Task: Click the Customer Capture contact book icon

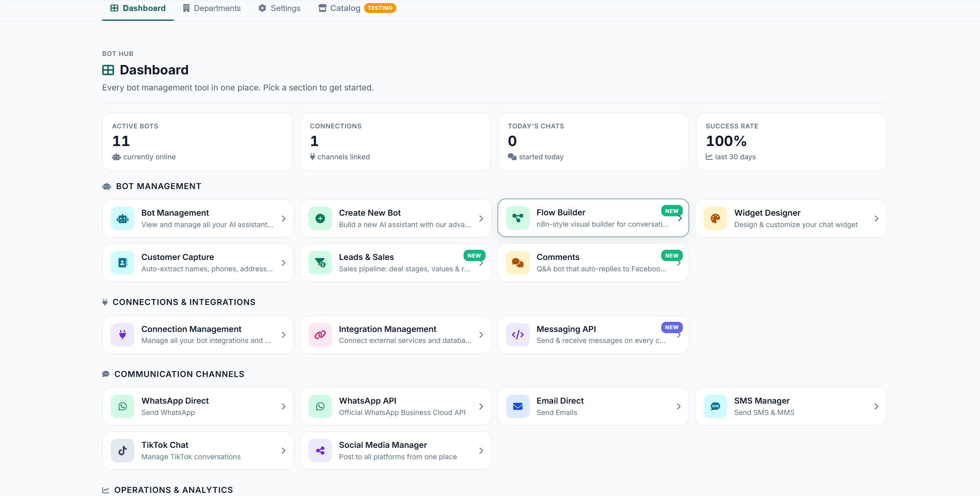Action: pos(123,263)
